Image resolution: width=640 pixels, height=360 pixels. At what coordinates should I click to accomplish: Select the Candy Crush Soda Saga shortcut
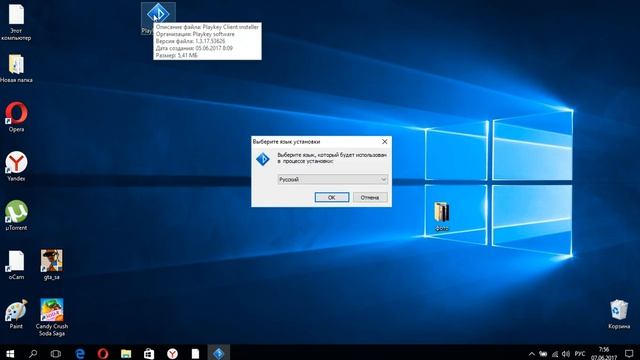point(51,317)
